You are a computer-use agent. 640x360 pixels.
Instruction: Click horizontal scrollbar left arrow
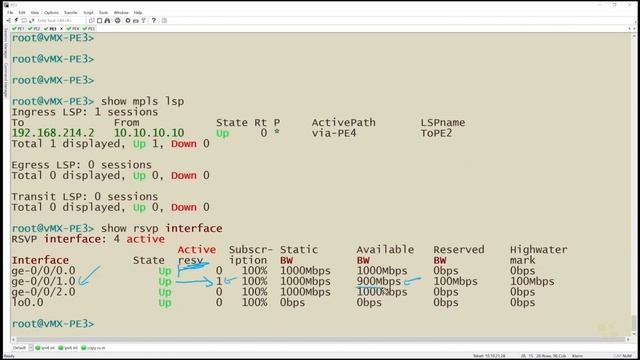coord(13,339)
